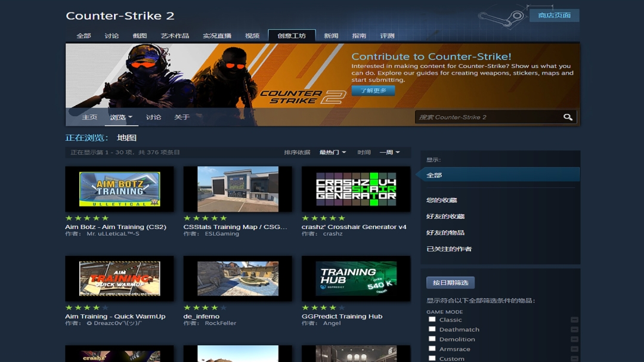The width and height of the screenshot is (644, 362).
Task: Open the Crashz Crosshair Generator thumbnail
Action: click(356, 189)
